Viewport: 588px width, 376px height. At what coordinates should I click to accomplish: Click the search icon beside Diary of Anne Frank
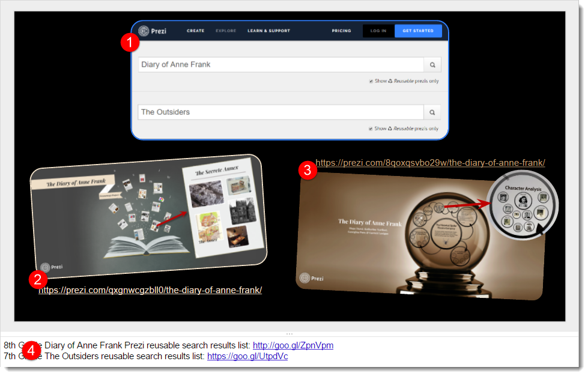point(432,65)
